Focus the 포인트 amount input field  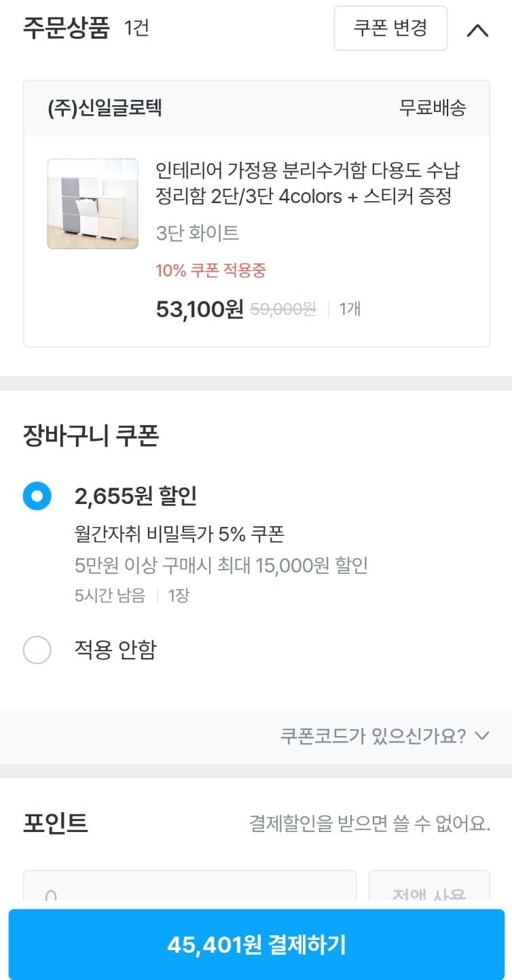(x=189, y=890)
